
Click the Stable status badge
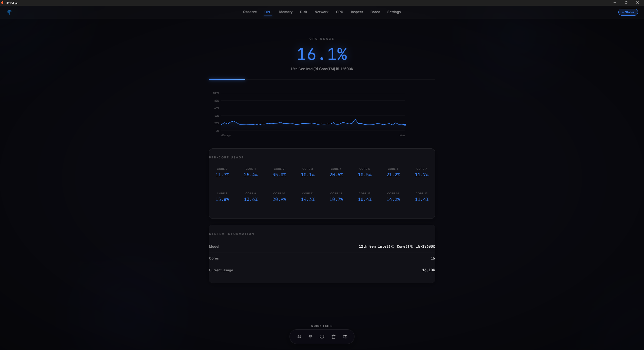628,12
